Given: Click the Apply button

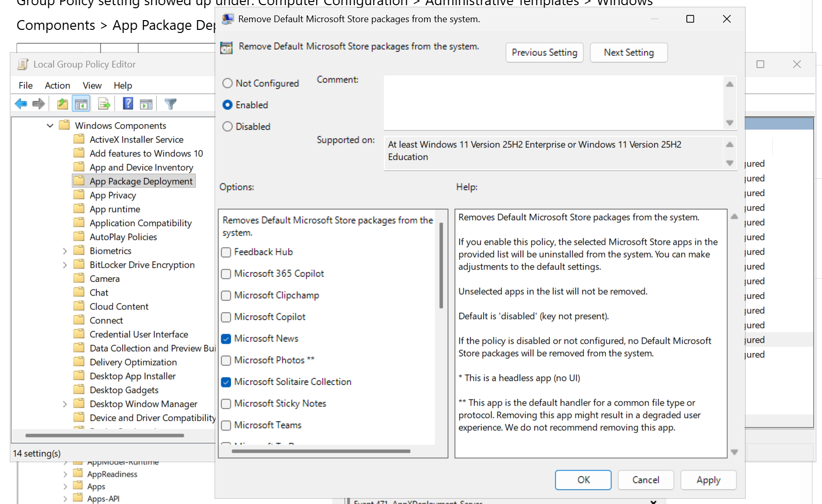Looking at the screenshot, I should tap(709, 480).
